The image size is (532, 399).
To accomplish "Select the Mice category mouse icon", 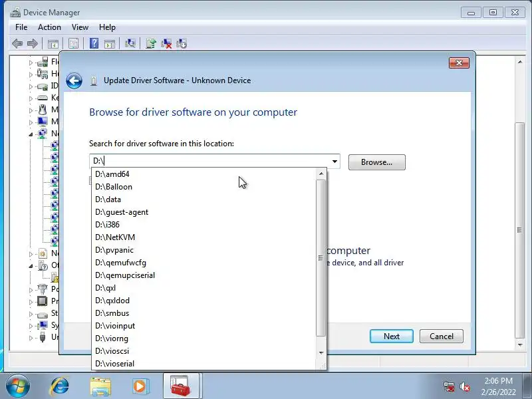I will [x=43, y=110].
